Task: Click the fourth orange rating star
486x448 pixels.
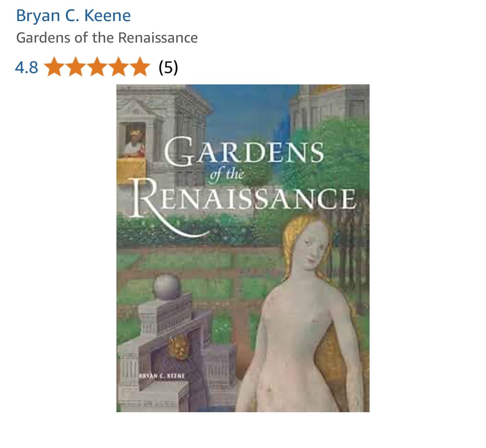Action: coord(118,67)
